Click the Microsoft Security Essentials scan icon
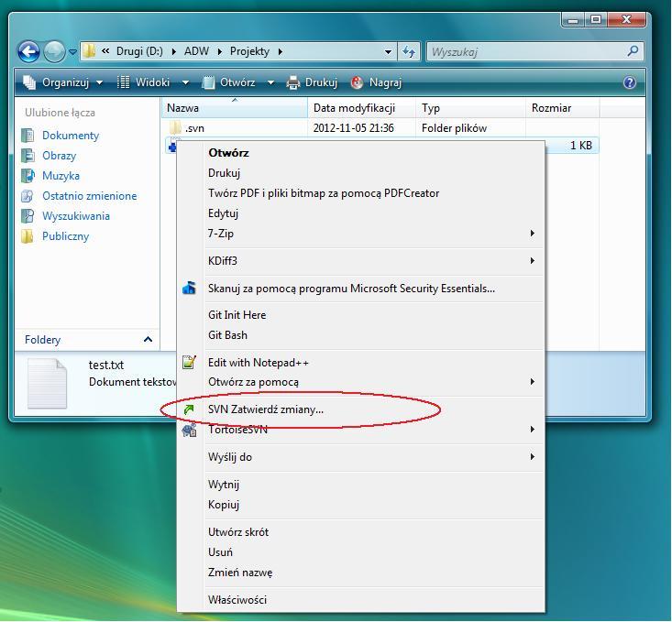Image resolution: width=672 pixels, height=622 pixels. pos(190,289)
